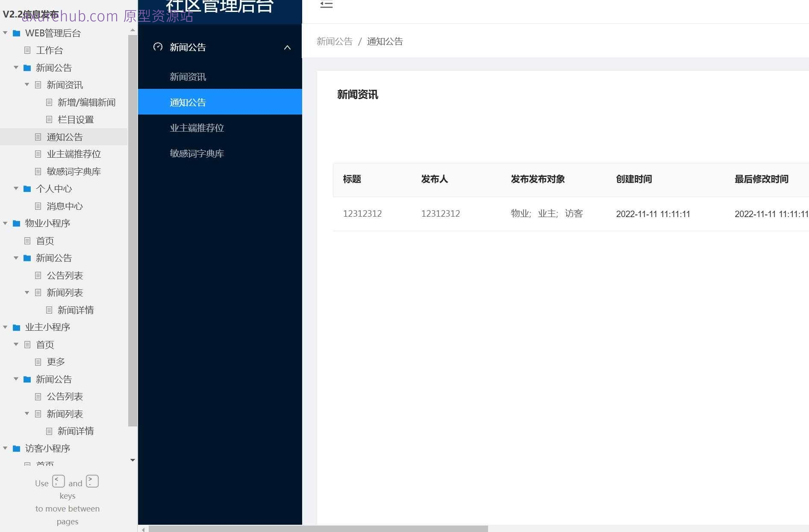The width and height of the screenshot is (809, 532).
Task: Click the page icon beside 栏目设置
Action: [x=48, y=120]
